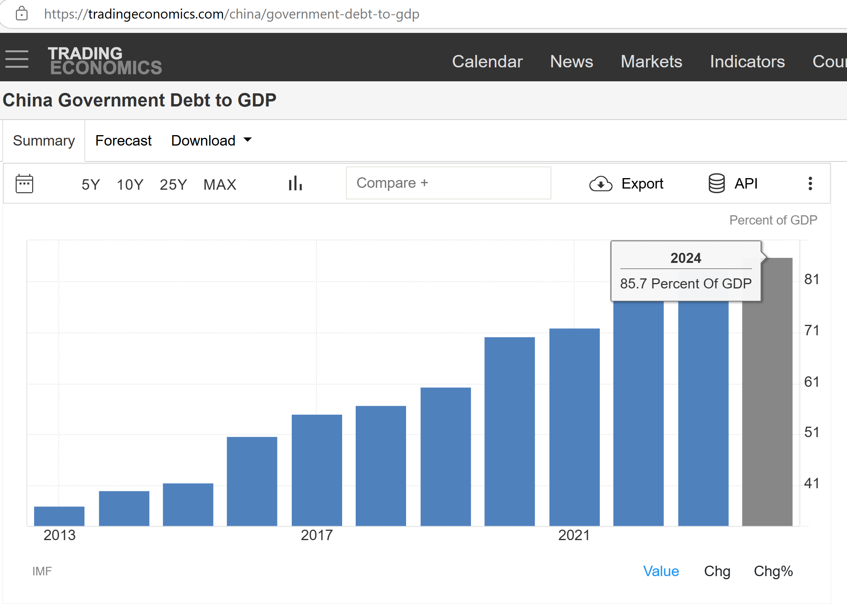Click the Compare input field

point(448,183)
